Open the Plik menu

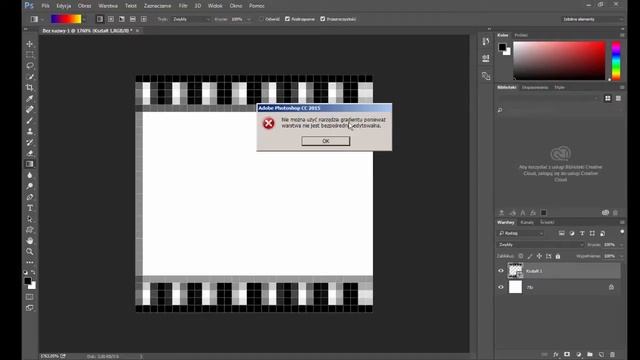point(45,6)
